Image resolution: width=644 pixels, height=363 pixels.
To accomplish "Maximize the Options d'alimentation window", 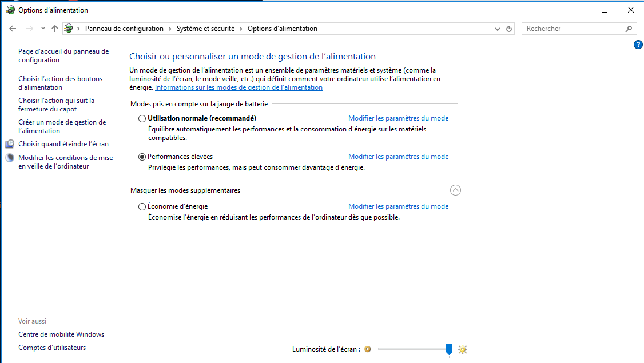I will (605, 10).
